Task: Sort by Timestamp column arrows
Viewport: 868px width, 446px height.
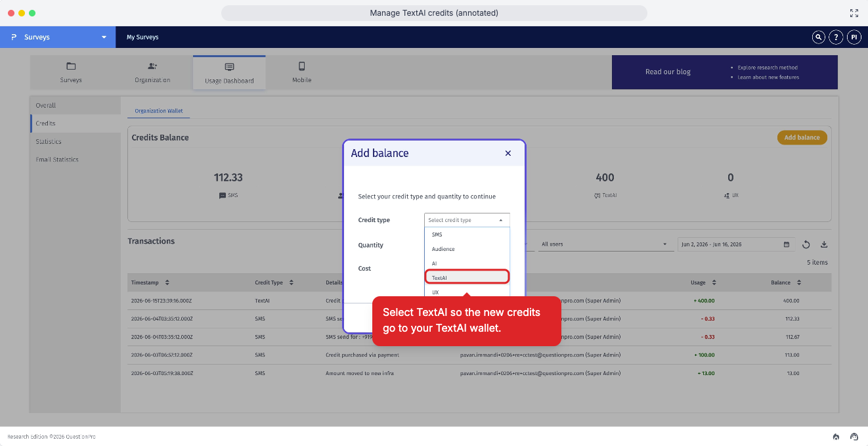Action: pyautogui.click(x=167, y=282)
